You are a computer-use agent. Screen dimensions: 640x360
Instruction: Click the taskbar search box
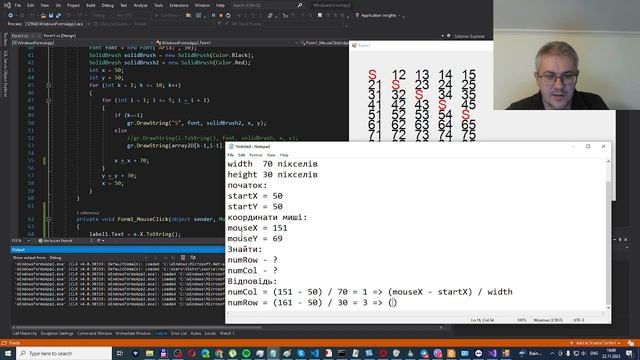[64, 353]
